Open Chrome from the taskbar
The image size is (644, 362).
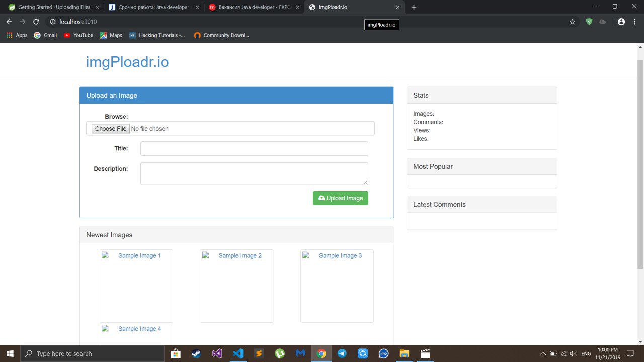pyautogui.click(x=321, y=353)
